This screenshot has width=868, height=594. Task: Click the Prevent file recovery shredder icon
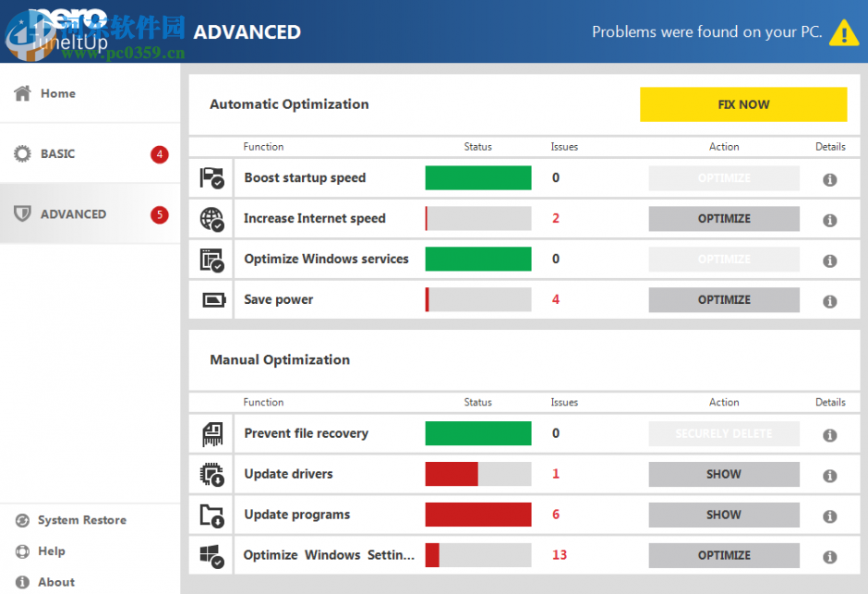tap(211, 434)
